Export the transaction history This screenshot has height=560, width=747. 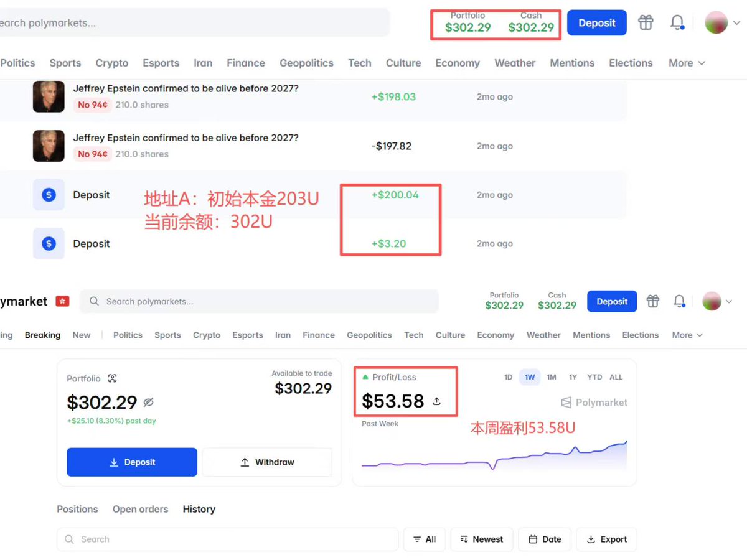coord(606,539)
